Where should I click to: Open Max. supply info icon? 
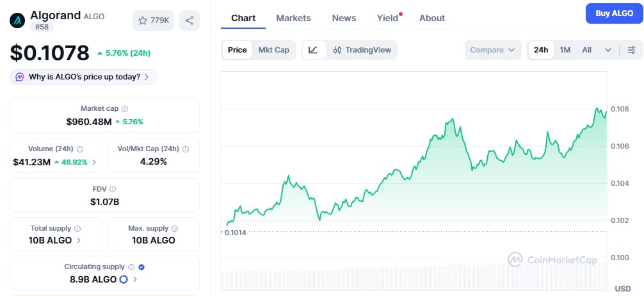(x=175, y=228)
